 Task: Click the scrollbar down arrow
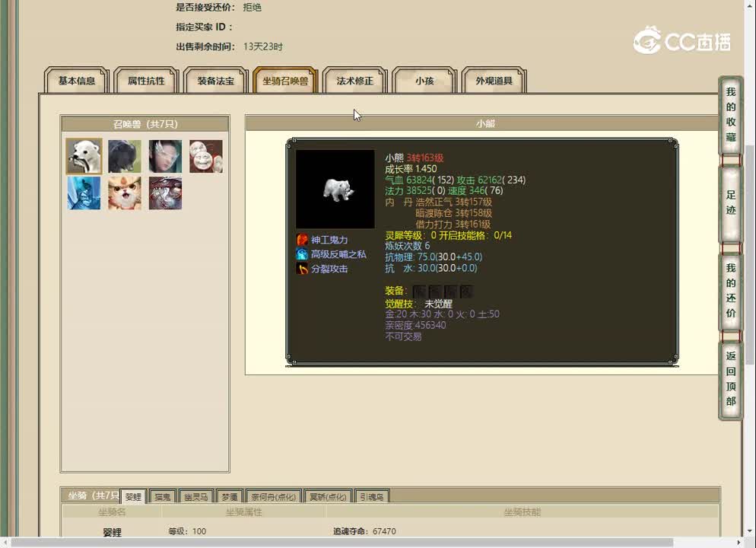coord(750,531)
